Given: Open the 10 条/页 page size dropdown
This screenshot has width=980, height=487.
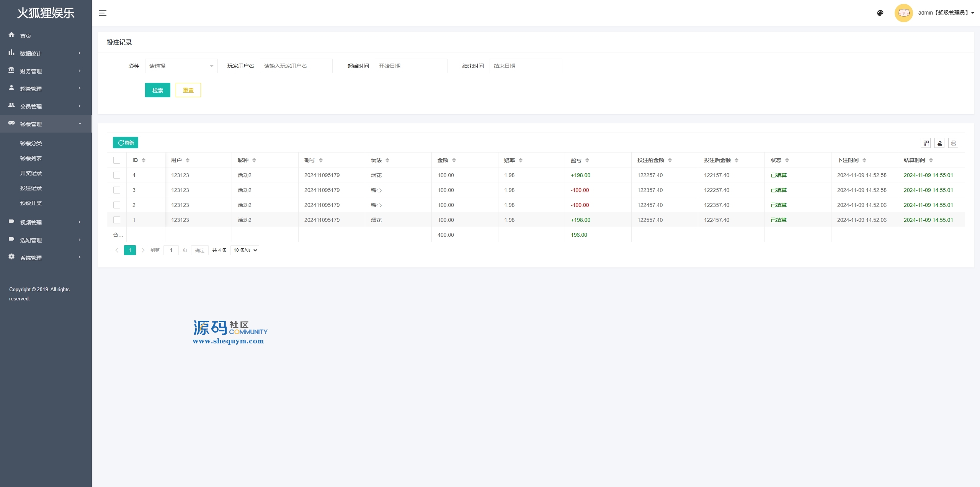Looking at the screenshot, I should (245, 250).
